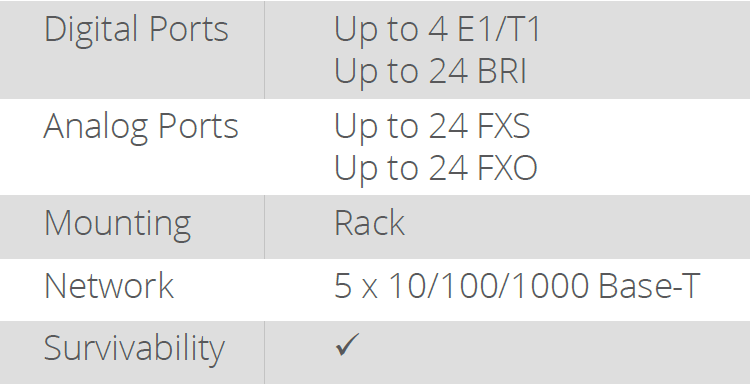Image resolution: width=754 pixels, height=387 pixels.
Task: Click the Analog Ports label
Action: [141, 126]
